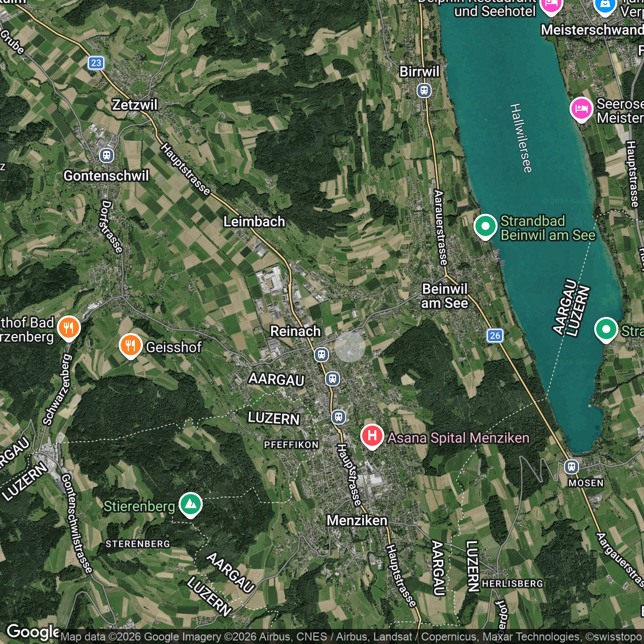Click the translucent circular location marker near Reinach
This screenshot has width=644, height=644.
click(x=350, y=347)
